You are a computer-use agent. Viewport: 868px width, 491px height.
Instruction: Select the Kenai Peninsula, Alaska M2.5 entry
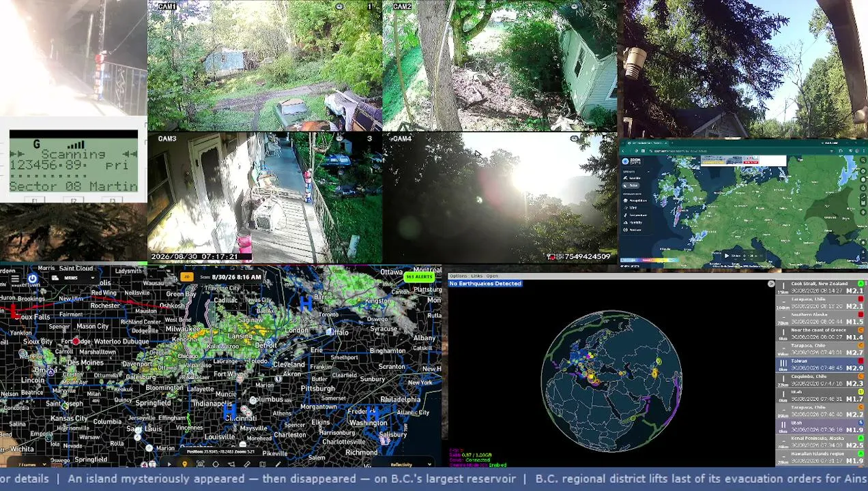point(821,442)
